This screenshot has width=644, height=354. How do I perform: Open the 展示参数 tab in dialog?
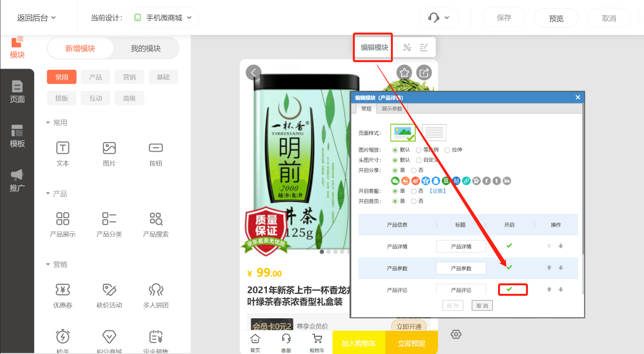click(x=392, y=109)
